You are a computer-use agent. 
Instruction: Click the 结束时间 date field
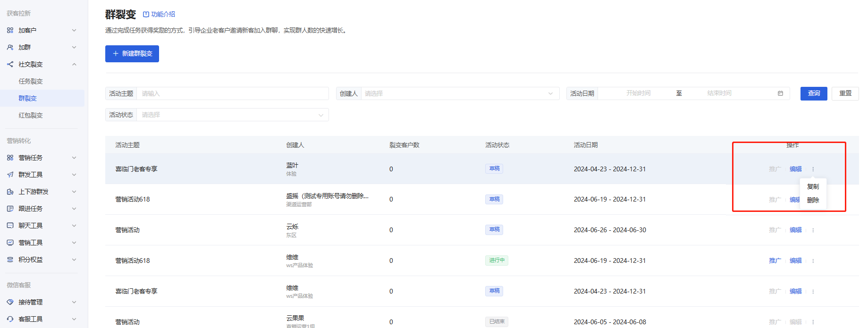click(719, 93)
